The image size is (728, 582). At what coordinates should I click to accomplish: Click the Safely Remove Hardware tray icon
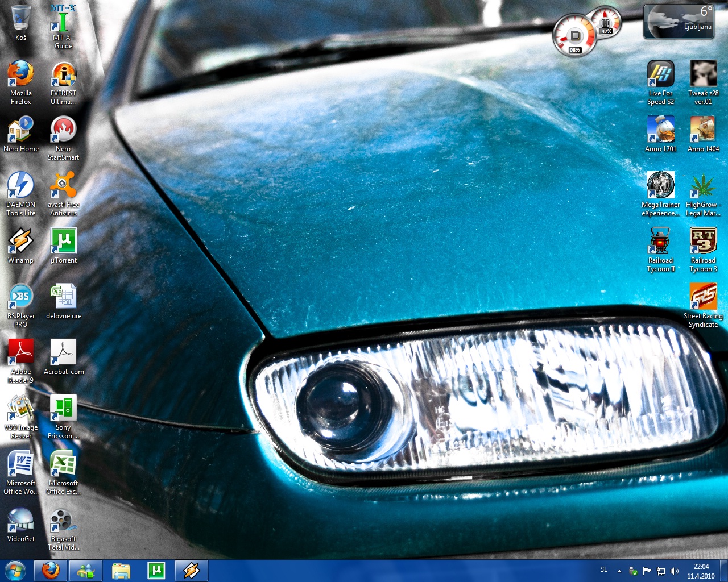(633, 571)
